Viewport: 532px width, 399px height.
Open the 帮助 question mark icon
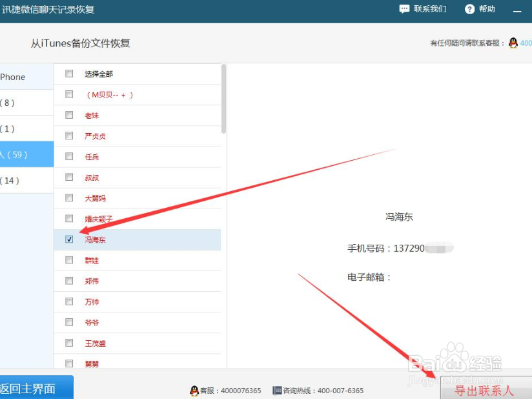click(x=469, y=9)
